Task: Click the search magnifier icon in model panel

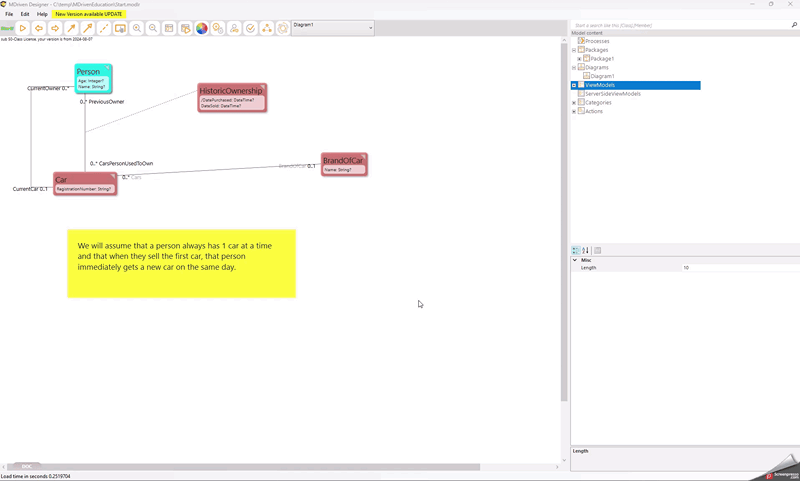Action: (795, 25)
